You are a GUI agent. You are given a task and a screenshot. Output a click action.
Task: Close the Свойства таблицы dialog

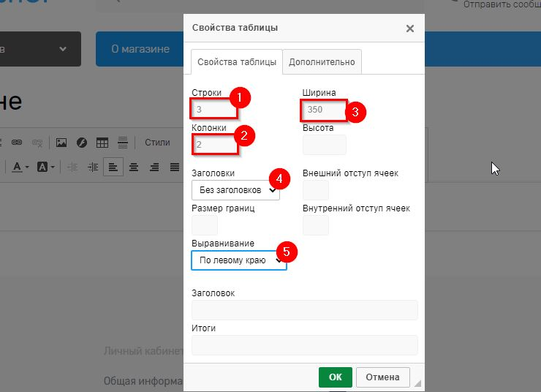[x=409, y=29]
